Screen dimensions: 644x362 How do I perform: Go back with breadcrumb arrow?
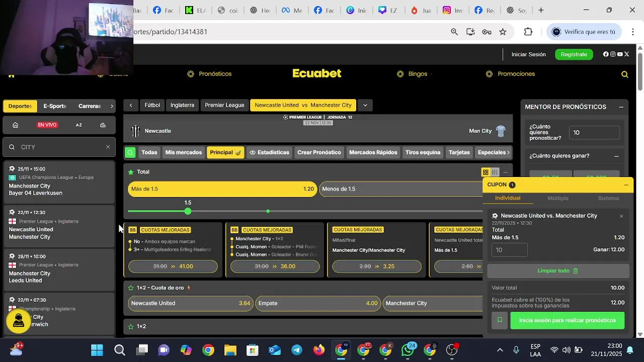pyautogui.click(x=131, y=105)
